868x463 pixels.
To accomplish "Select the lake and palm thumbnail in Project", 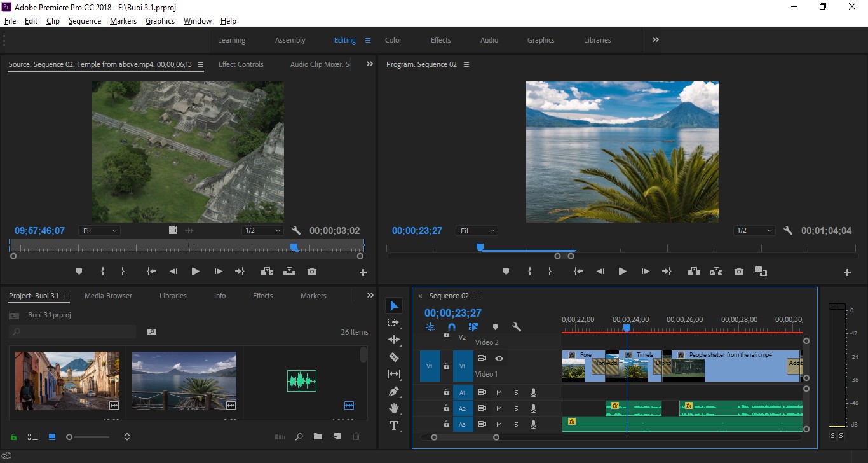I will (x=184, y=381).
